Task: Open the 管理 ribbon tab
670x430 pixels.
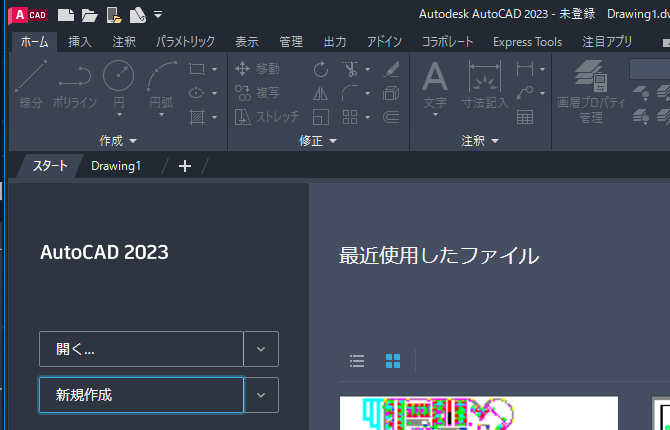Action: tap(291, 42)
